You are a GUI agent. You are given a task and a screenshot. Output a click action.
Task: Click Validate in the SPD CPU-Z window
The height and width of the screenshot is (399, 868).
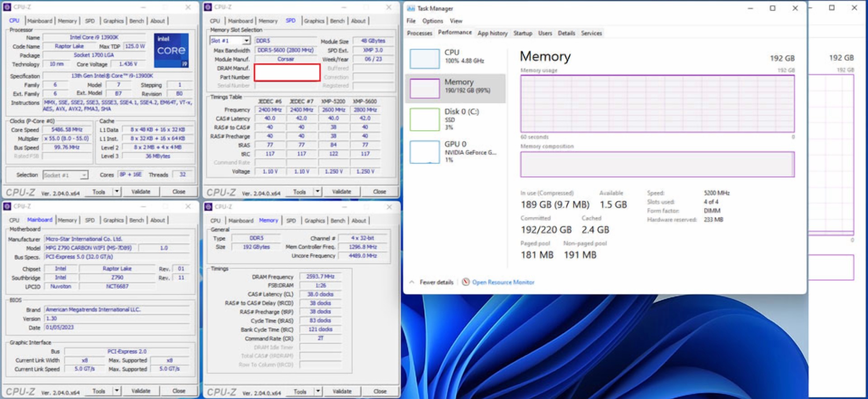pos(342,191)
